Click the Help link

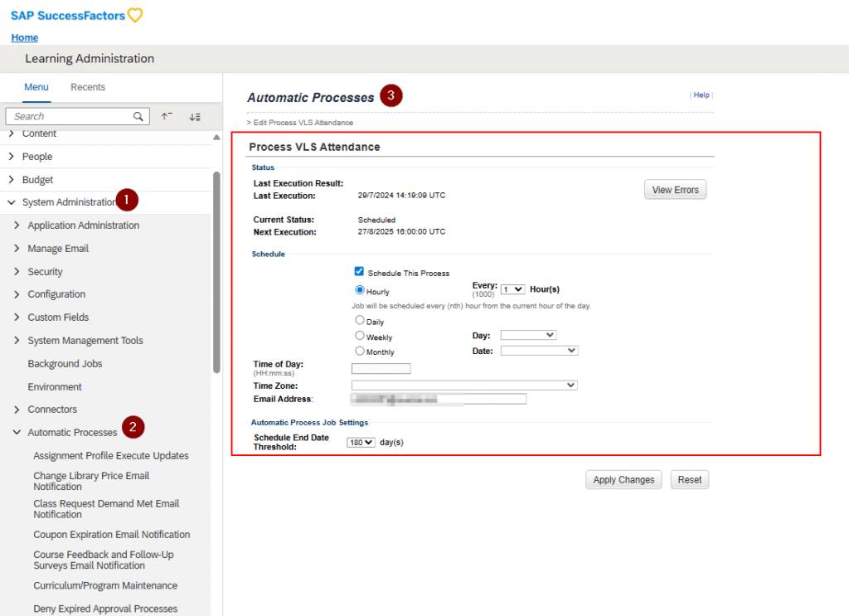pyautogui.click(x=701, y=95)
